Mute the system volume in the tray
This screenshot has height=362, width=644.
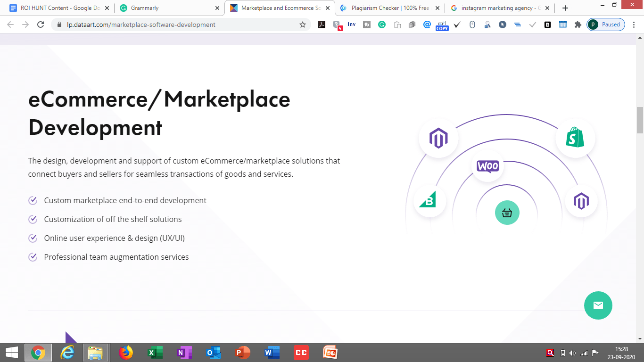coord(573,352)
